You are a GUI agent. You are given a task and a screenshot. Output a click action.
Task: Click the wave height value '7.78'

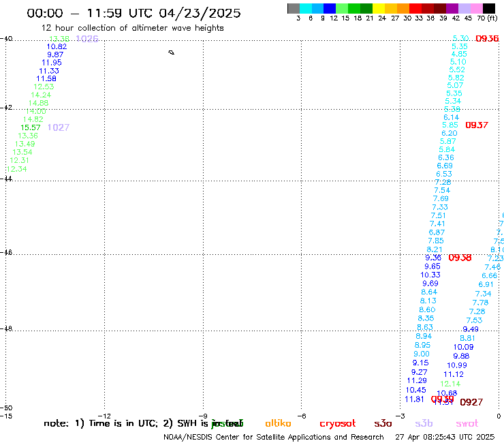coord(481,303)
